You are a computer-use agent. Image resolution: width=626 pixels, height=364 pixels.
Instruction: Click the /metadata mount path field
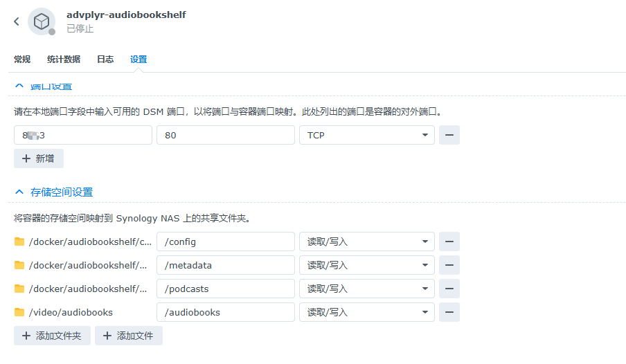click(226, 265)
